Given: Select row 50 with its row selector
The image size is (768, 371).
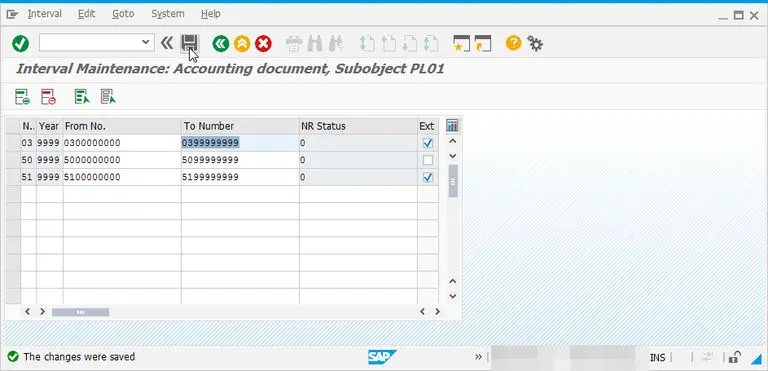Looking at the screenshot, I should point(13,160).
